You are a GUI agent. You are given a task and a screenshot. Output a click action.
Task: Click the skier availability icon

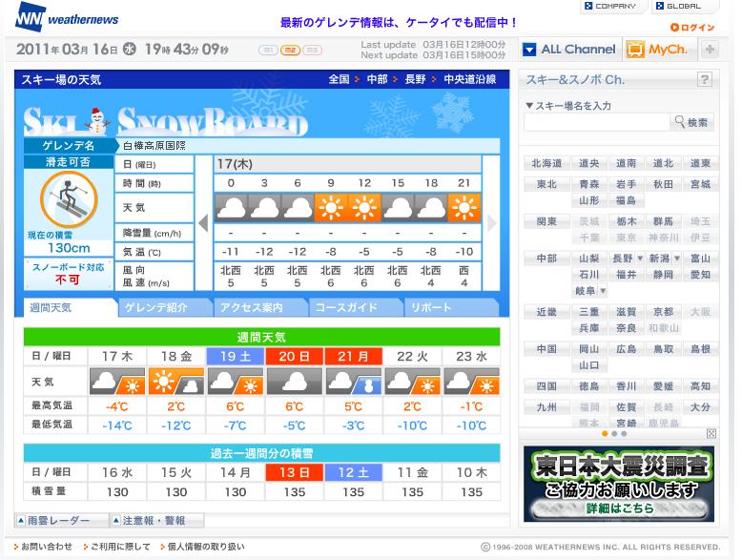(x=69, y=199)
